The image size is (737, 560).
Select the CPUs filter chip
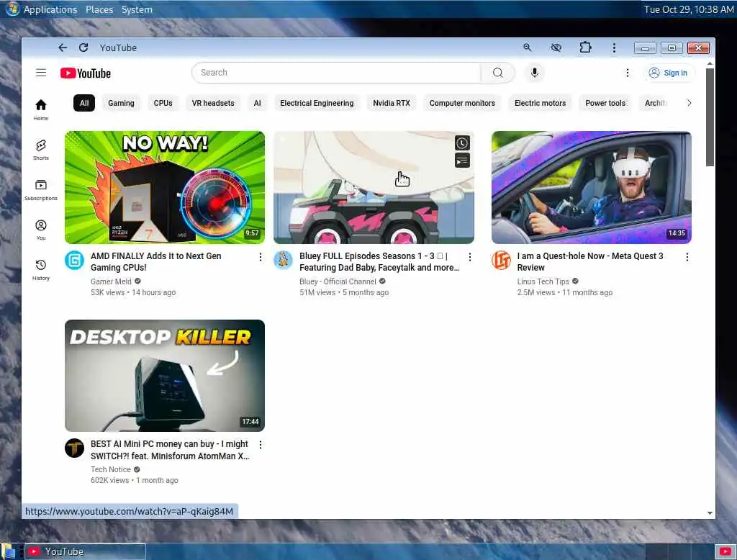pyautogui.click(x=163, y=103)
